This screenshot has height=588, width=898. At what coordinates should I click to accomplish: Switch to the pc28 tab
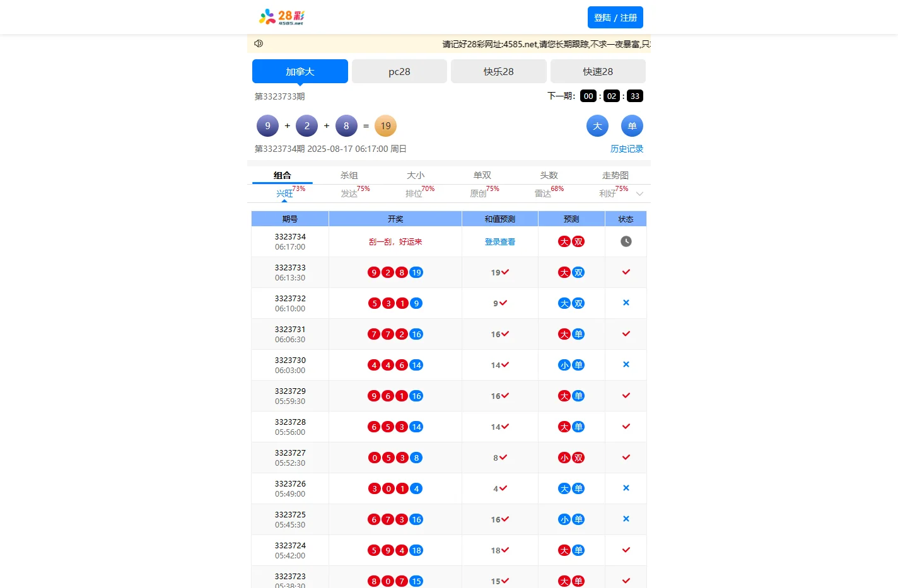click(399, 71)
